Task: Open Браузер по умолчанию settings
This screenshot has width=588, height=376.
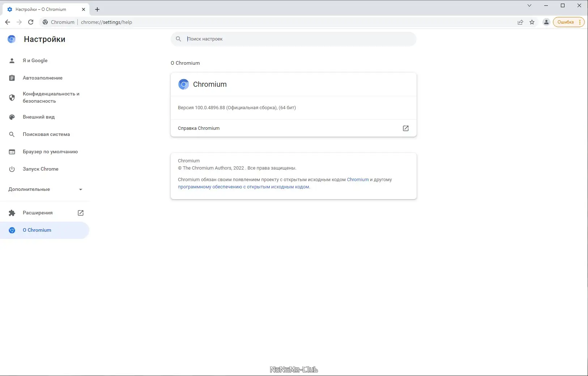Action: coord(44,152)
